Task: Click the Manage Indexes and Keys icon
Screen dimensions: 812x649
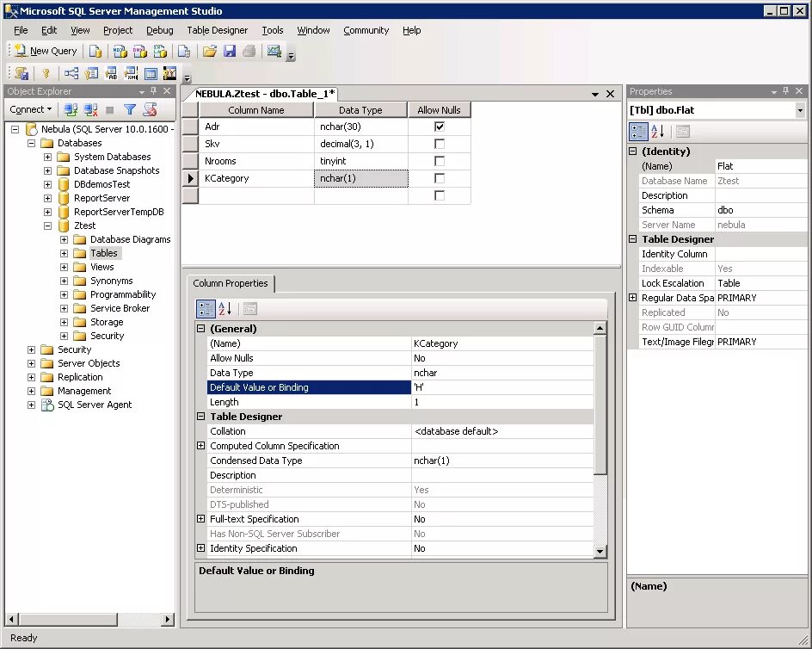Action: click(91, 73)
